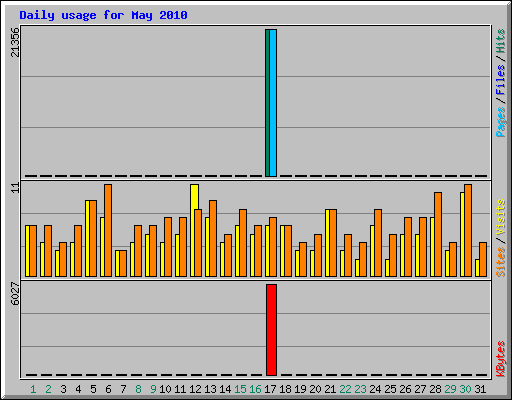Click the Pages legend label

pos(500,122)
